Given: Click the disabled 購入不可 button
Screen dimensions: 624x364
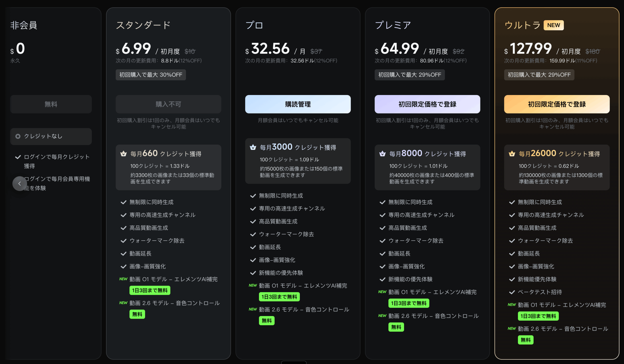Looking at the screenshot, I should [x=168, y=104].
